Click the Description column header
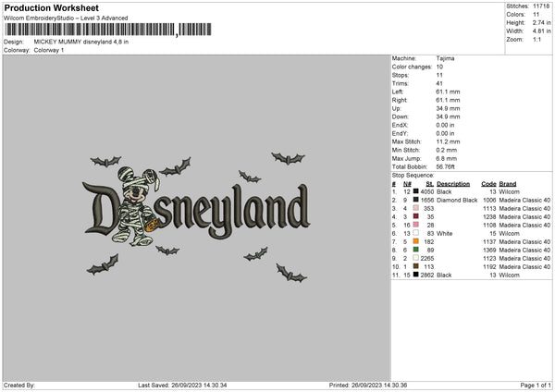The image size is (555, 392). [x=453, y=184]
